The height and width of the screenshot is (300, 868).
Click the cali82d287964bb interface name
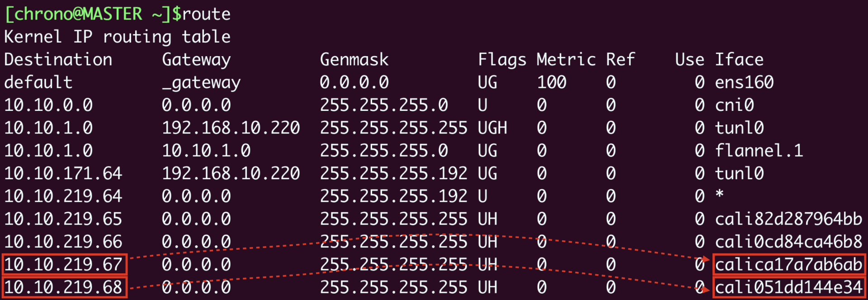pos(788,219)
